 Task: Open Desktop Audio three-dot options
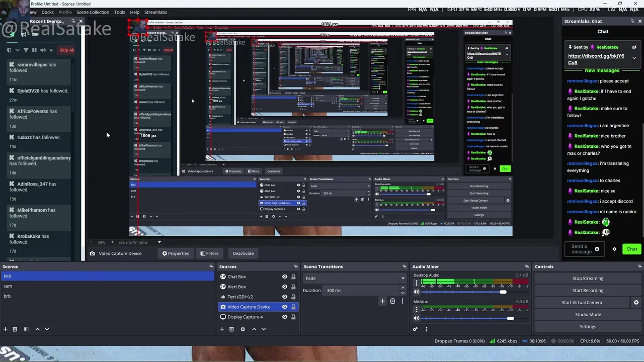[x=417, y=283]
